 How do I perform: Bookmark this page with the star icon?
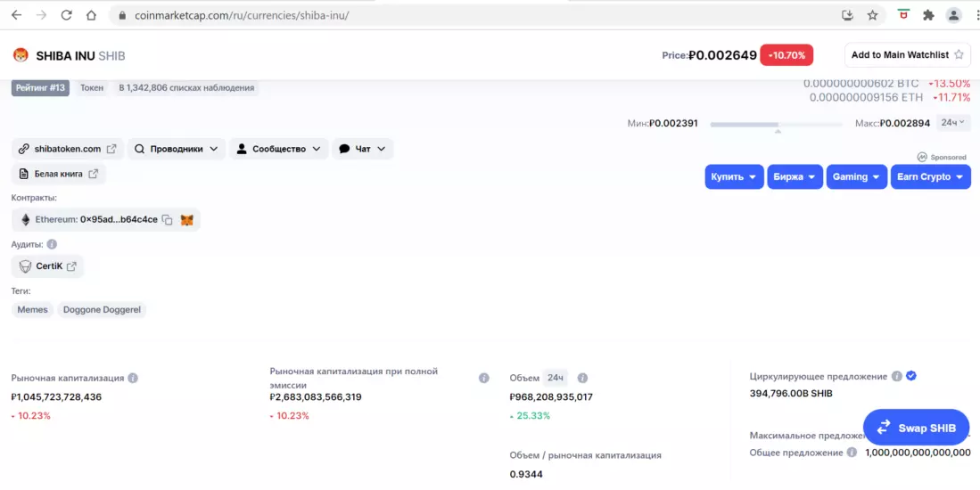(872, 15)
